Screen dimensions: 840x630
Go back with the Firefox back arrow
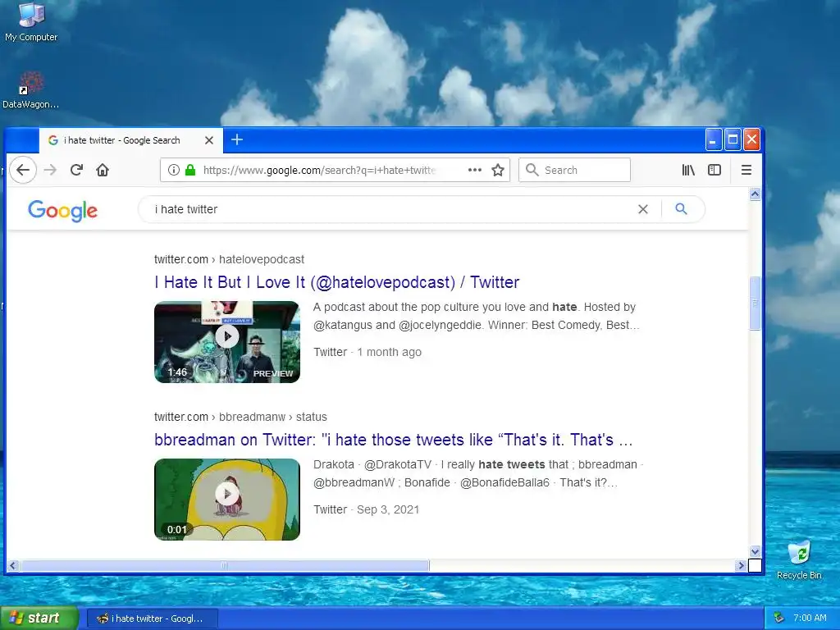[x=22, y=170]
